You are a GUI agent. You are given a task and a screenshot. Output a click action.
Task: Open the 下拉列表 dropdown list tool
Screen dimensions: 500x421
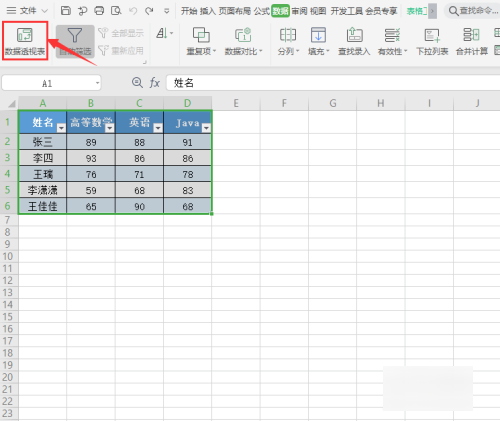[x=432, y=41]
